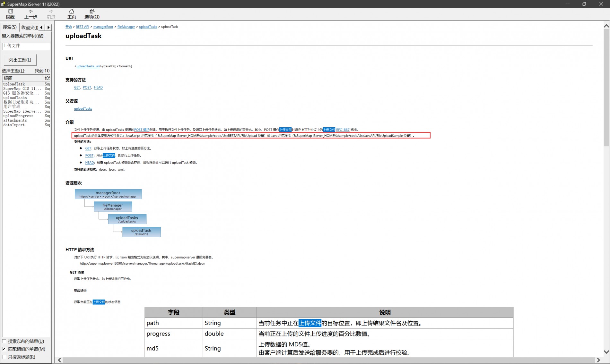The width and height of the screenshot is (610, 364).
Task: Click the 标题 column header
Action: coord(22,78)
